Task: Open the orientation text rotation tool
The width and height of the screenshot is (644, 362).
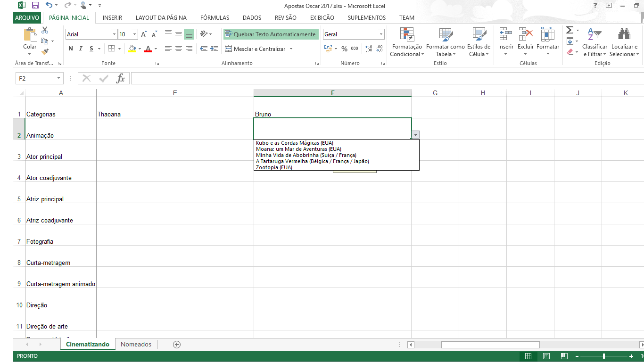Action: click(x=204, y=34)
